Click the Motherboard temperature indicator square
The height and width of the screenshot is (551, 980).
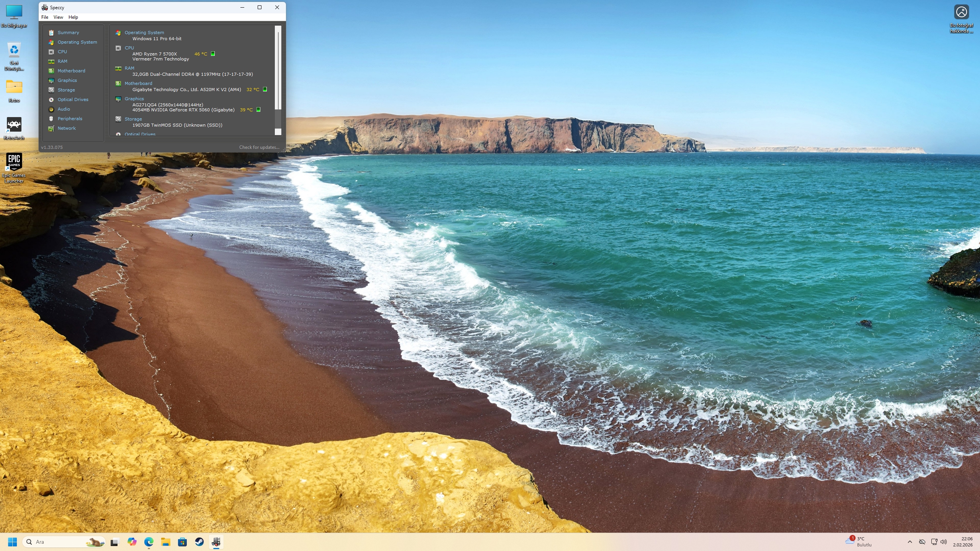265,90
